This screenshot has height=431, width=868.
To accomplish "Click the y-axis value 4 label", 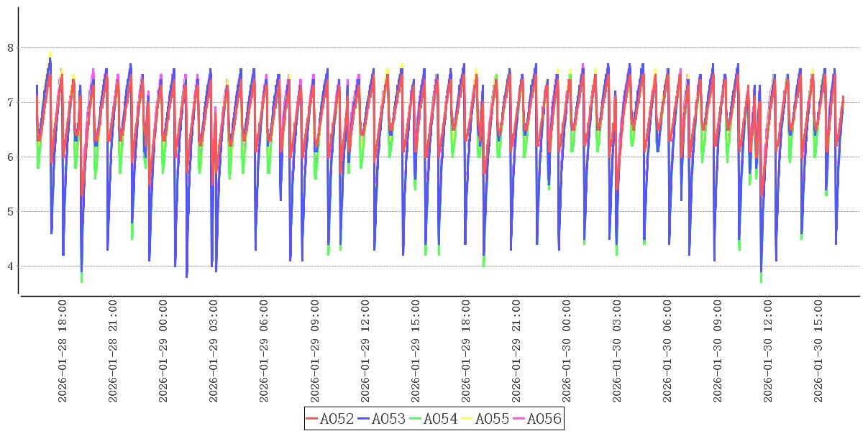I will point(10,267).
